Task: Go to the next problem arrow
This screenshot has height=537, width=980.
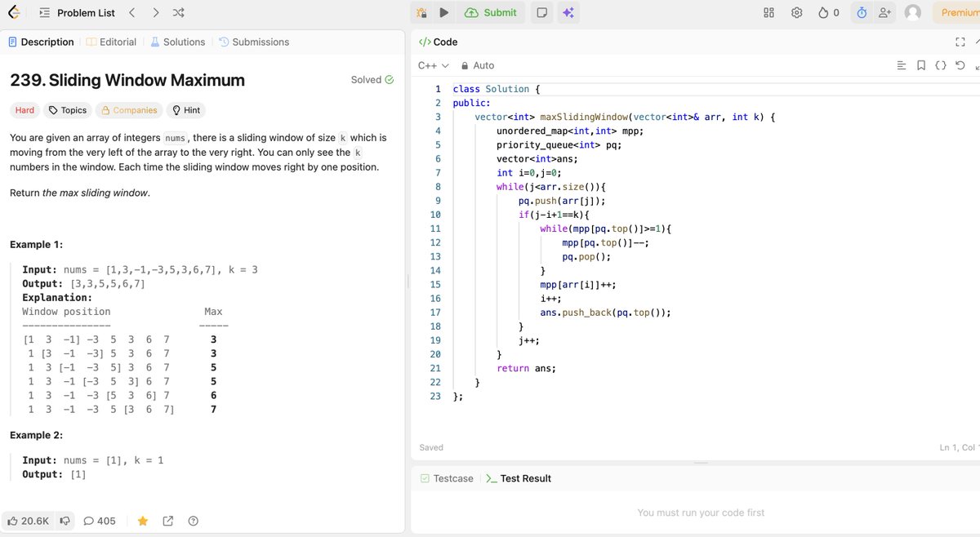Action: point(155,12)
